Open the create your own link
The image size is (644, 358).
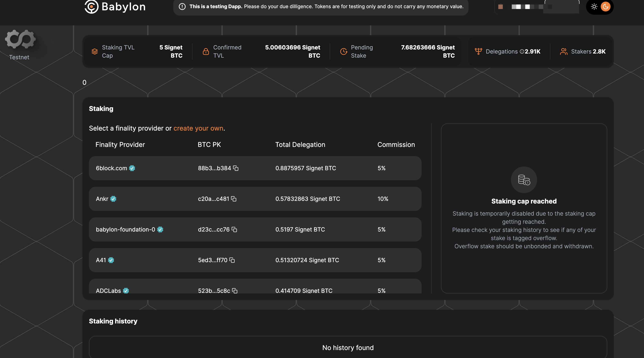(198, 128)
